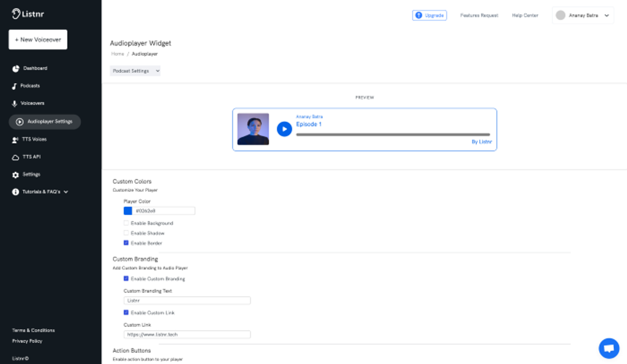The image size is (627, 364).
Task: Click the Upgrade button
Action: [429, 15]
